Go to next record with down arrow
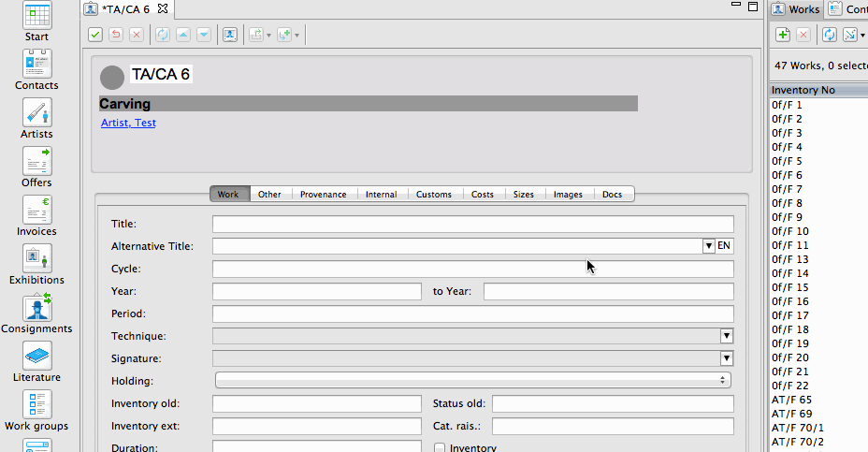Image resolution: width=868 pixels, height=452 pixels. [204, 35]
